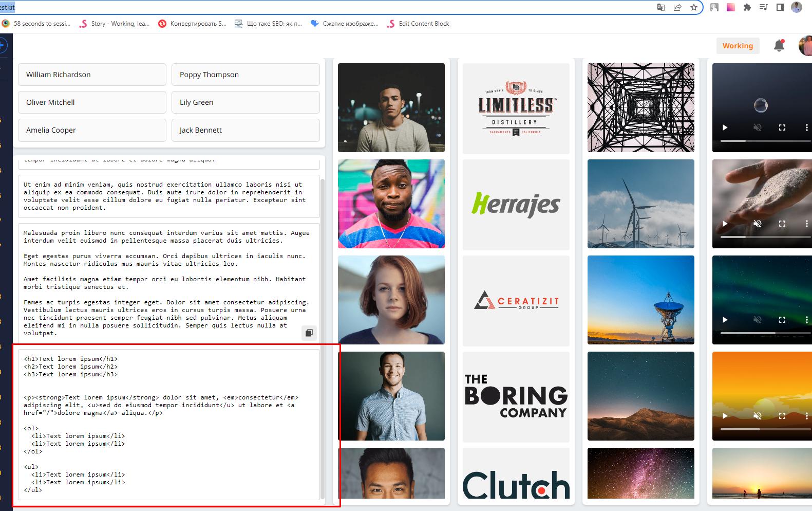Click the copy icon in the Malesuada text block
812x511 pixels.
(309, 333)
